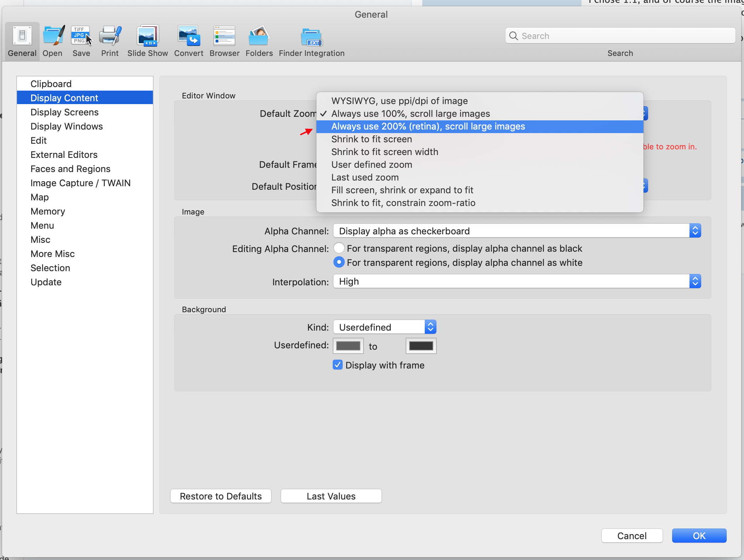Image resolution: width=744 pixels, height=560 pixels.
Task: Choose User defined zoom option
Action: pos(480,165)
